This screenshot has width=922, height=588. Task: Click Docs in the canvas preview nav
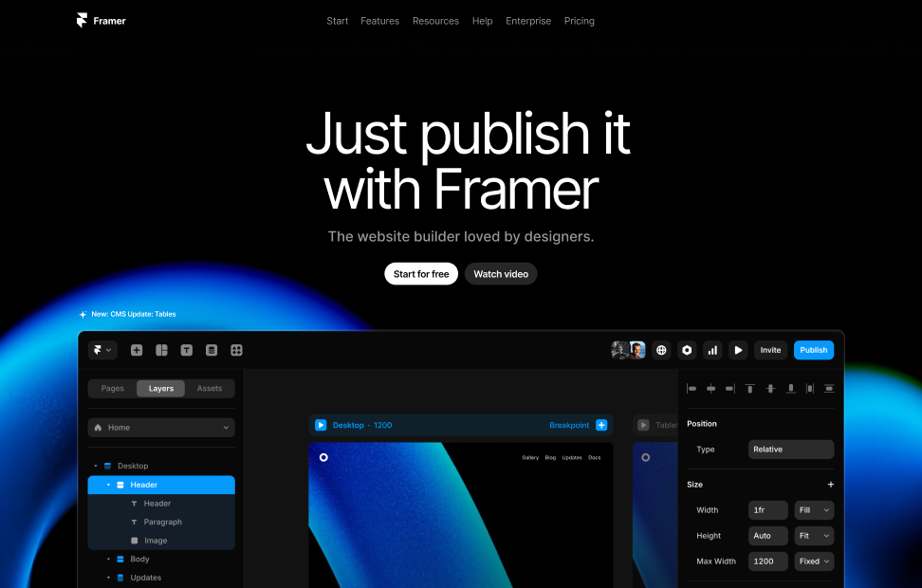pyautogui.click(x=595, y=457)
